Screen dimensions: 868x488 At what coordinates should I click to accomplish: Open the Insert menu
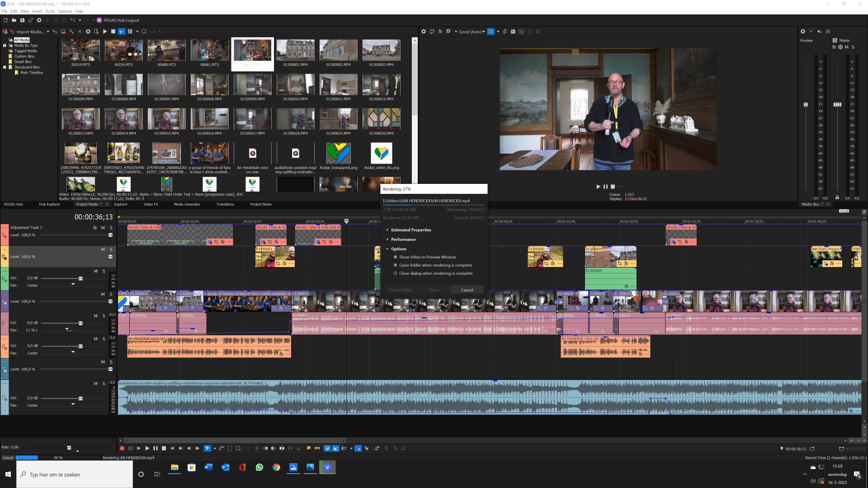[x=37, y=11]
